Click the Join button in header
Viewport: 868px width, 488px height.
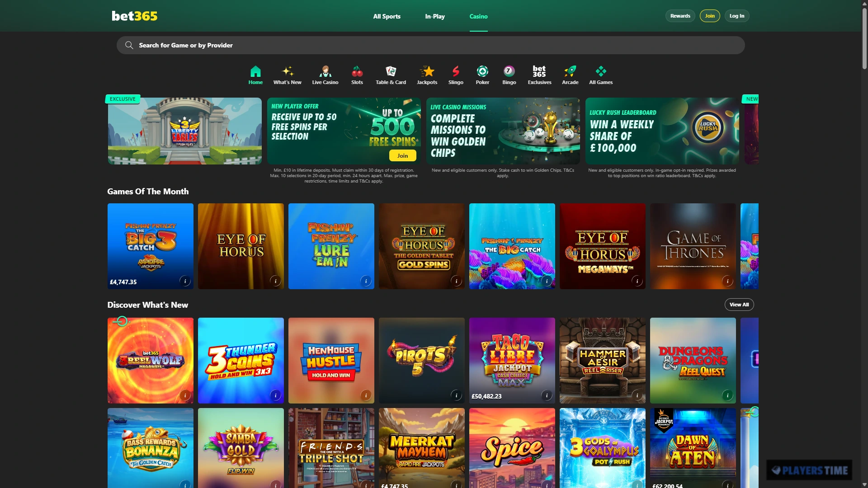[710, 16]
